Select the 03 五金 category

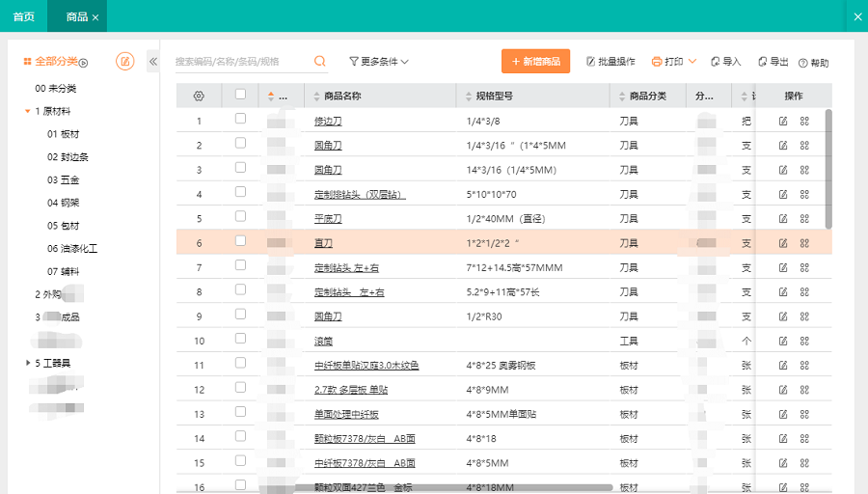[x=67, y=179]
